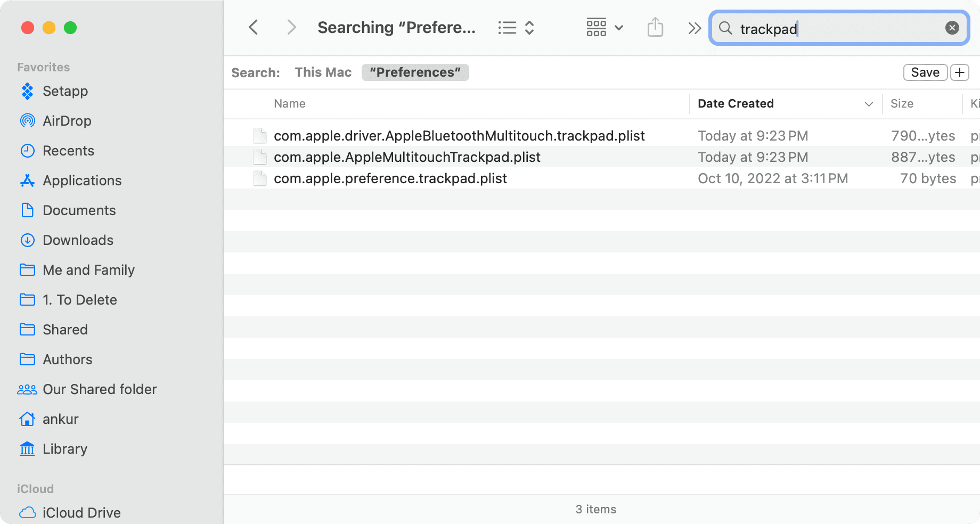Click inside the trackpad search field
This screenshot has height=524, width=980.
(x=839, y=28)
